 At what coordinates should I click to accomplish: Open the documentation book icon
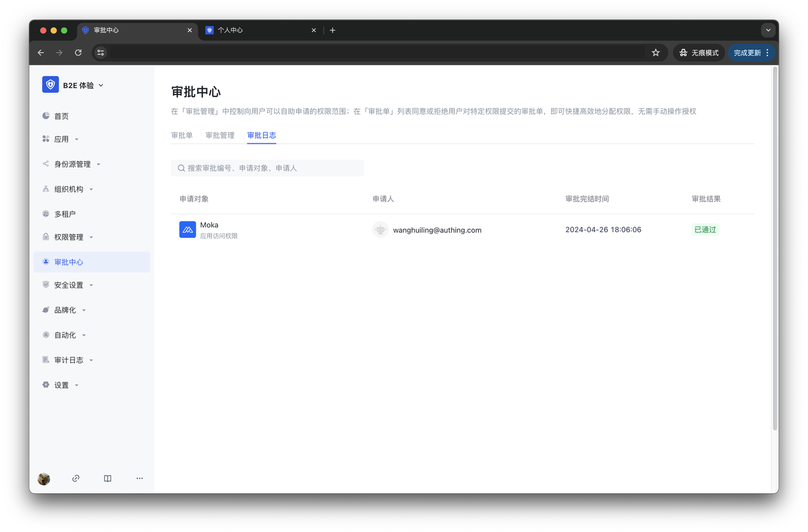(x=107, y=478)
